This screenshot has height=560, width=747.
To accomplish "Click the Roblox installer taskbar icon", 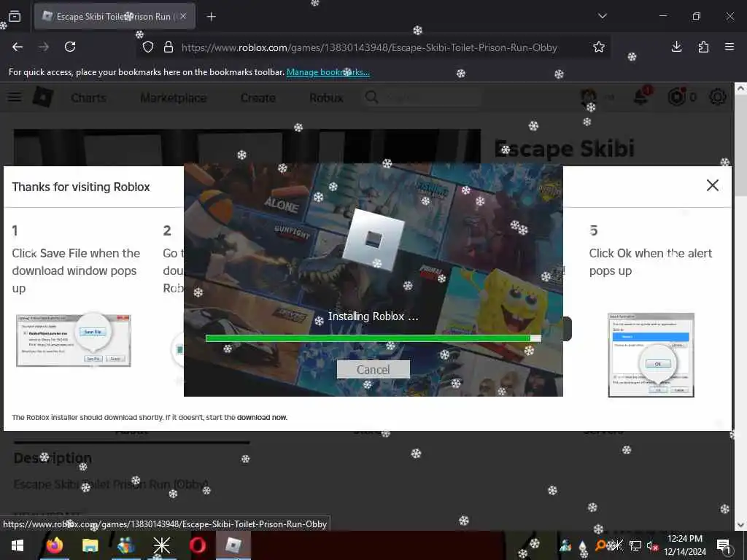I will [233, 545].
